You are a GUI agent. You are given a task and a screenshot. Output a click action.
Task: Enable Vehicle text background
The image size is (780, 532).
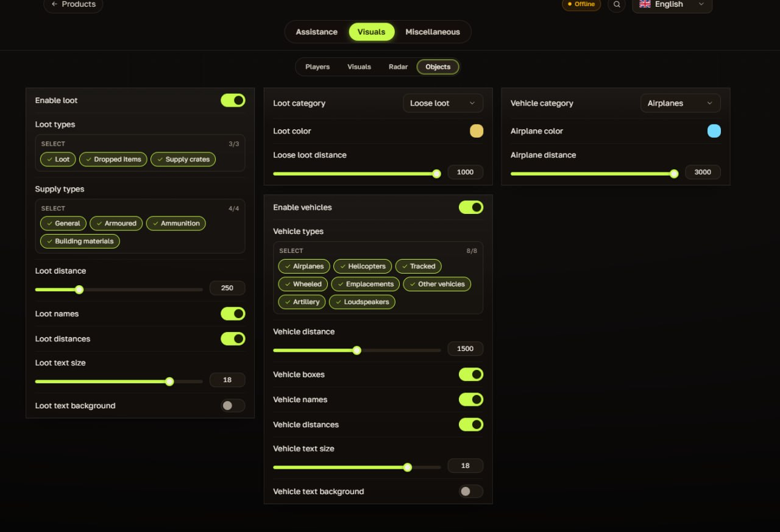click(x=471, y=492)
